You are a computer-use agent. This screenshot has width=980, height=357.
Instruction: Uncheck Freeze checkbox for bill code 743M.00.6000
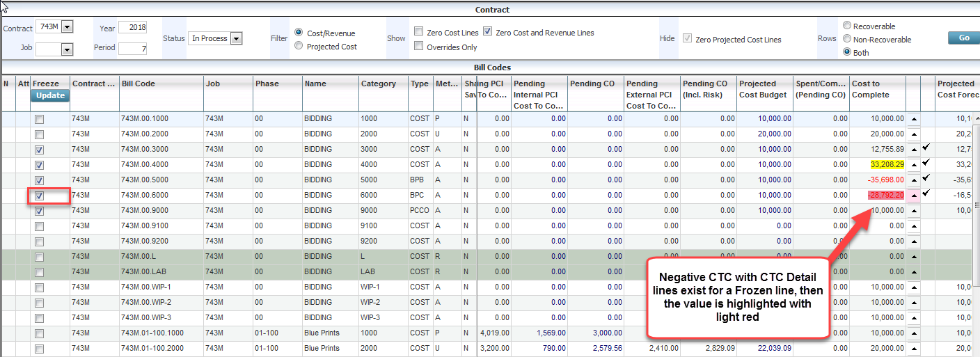pyautogui.click(x=40, y=196)
